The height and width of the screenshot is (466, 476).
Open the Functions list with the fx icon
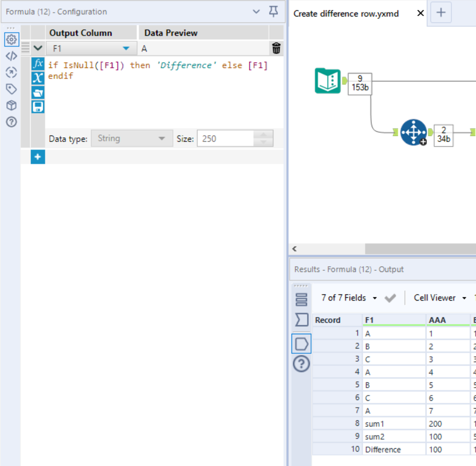(x=37, y=65)
